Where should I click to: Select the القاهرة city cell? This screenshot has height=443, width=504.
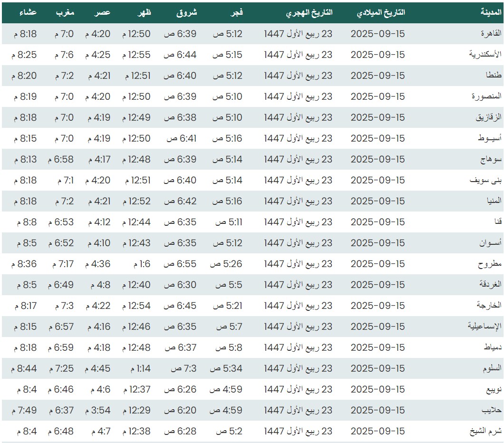(489, 34)
